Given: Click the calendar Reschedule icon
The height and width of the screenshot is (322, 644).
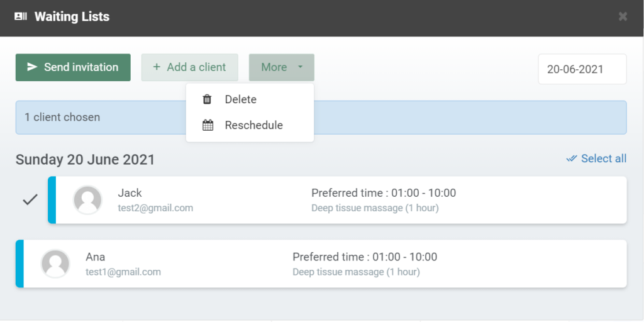Looking at the screenshot, I should point(208,125).
